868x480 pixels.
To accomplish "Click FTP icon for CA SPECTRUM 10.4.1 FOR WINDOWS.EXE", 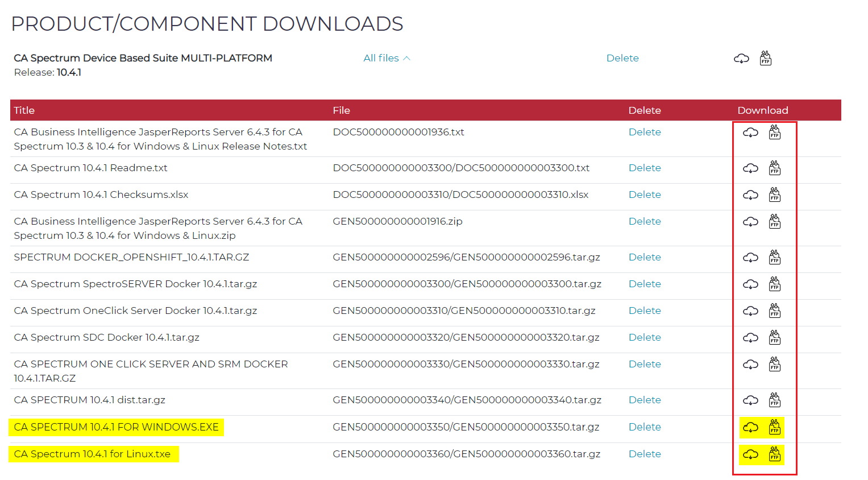I will pos(775,427).
